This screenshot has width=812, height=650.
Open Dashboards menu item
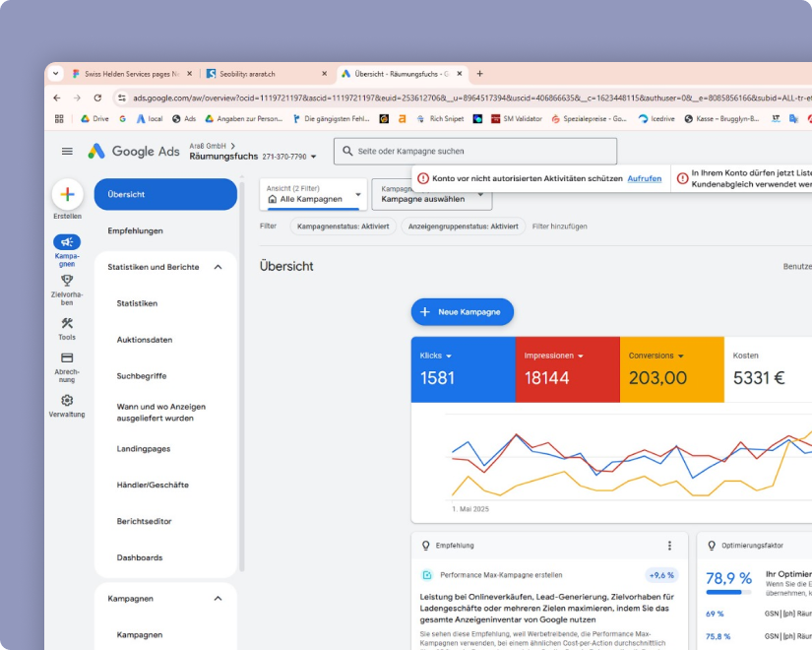tap(140, 557)
